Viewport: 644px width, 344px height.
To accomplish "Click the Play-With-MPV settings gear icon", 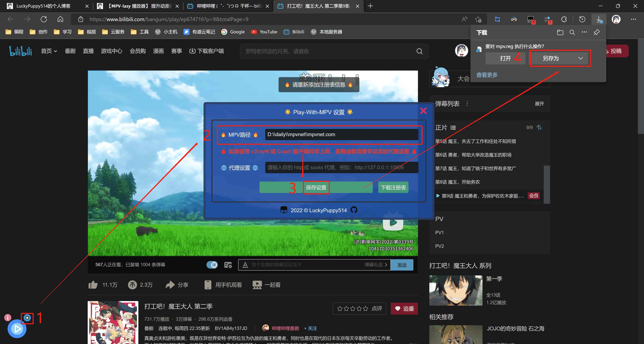I will tap(27, 318).
